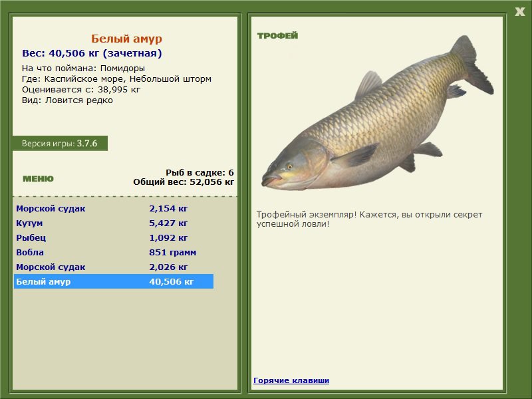Image resolution: width=532 pixels, height=399 pixels.
Task: Open the Горячие клавиши link
Action: click(x=291, y=380)
